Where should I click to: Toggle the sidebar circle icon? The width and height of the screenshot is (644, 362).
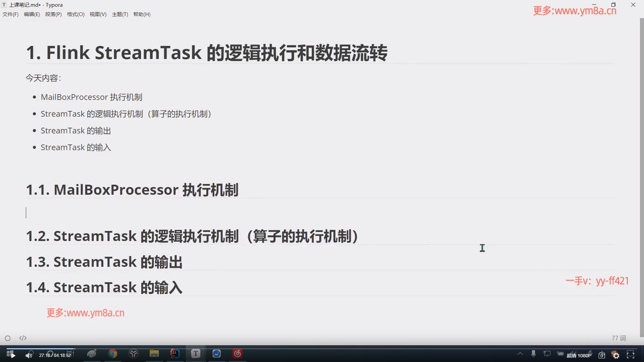8,338
